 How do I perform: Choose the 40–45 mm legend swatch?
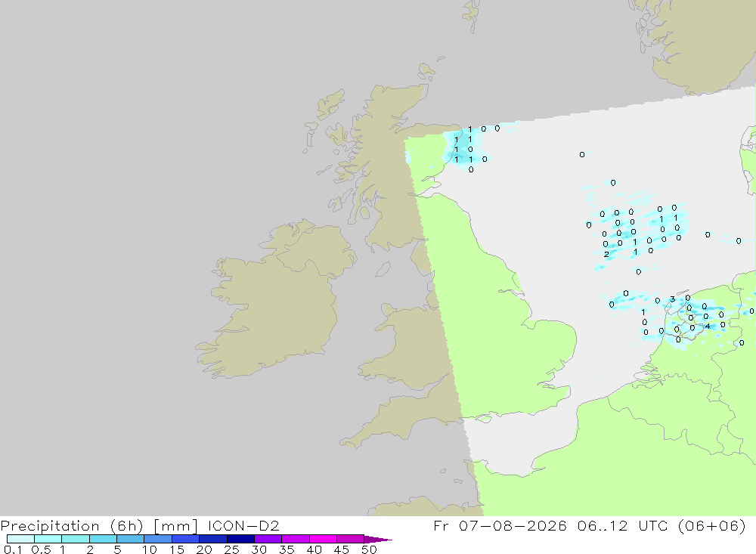(323, 539)
